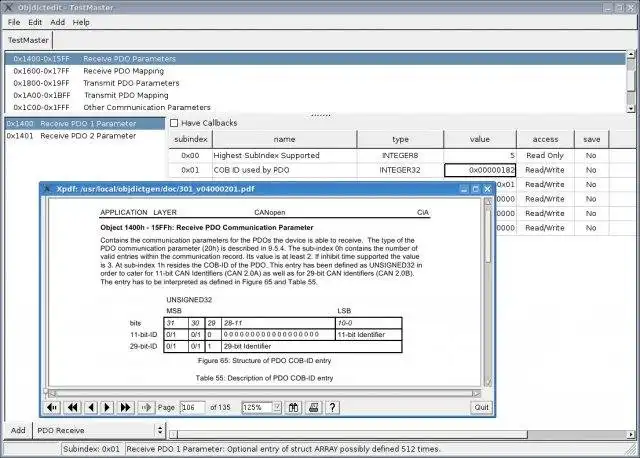Select Transmit PDO Parameters index range
640x458 pixels.
(315, 83)
